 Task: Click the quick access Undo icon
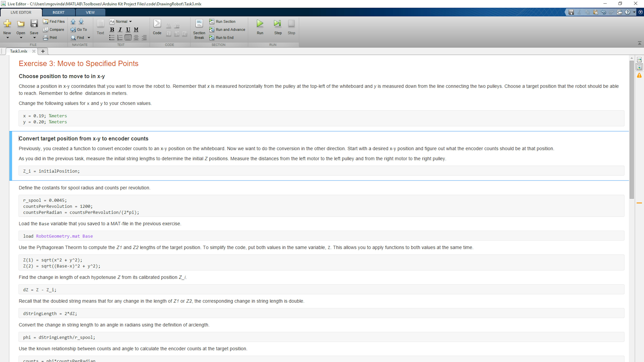[604, 12]
